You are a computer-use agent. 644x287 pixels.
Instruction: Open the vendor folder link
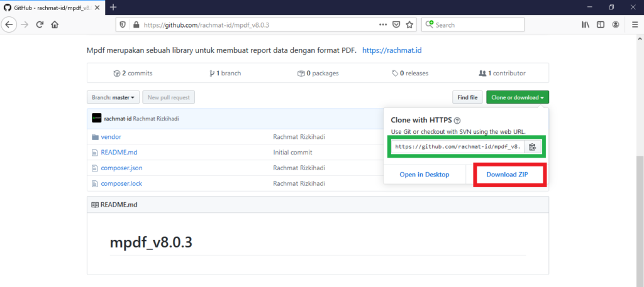(111, 137)
